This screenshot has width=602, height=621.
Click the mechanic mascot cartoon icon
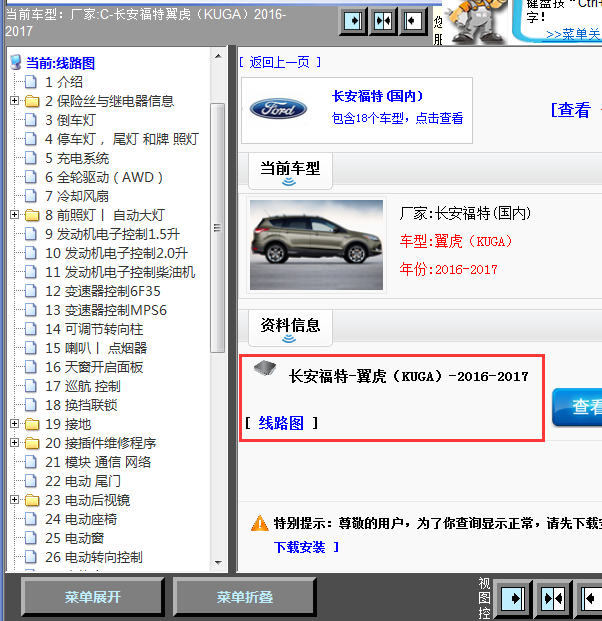coord(476,22)
